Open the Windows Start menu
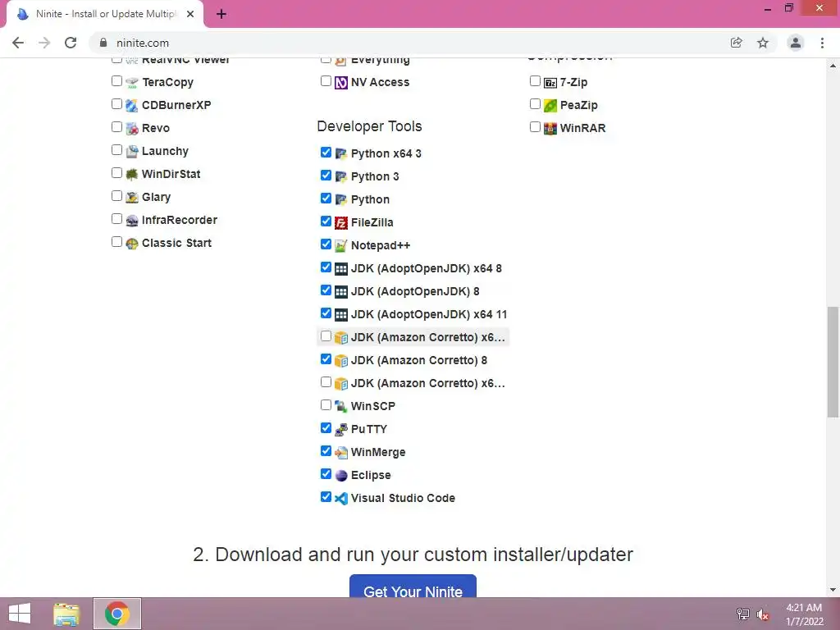 [x=20, y=614]
